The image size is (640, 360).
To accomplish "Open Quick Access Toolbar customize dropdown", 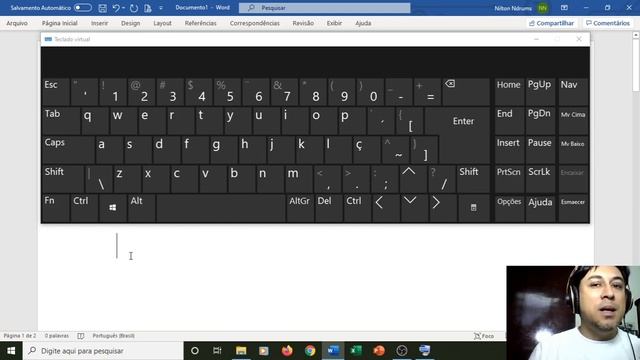I will 161,8.
